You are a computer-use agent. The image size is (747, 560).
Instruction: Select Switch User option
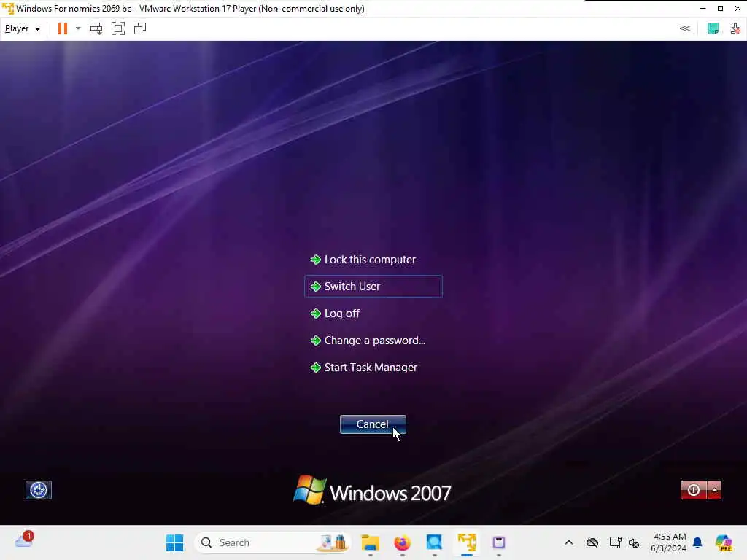click(373, 286)
